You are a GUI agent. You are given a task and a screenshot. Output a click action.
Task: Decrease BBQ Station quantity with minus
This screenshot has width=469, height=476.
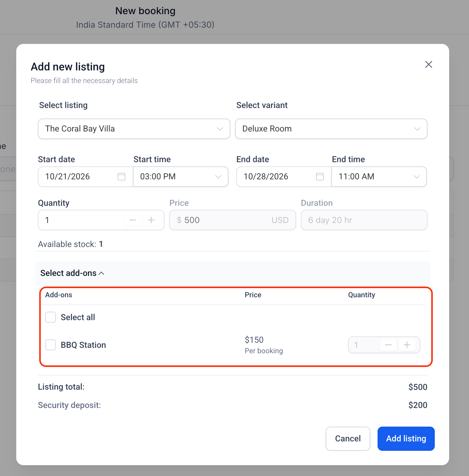(x=388, y=345)
